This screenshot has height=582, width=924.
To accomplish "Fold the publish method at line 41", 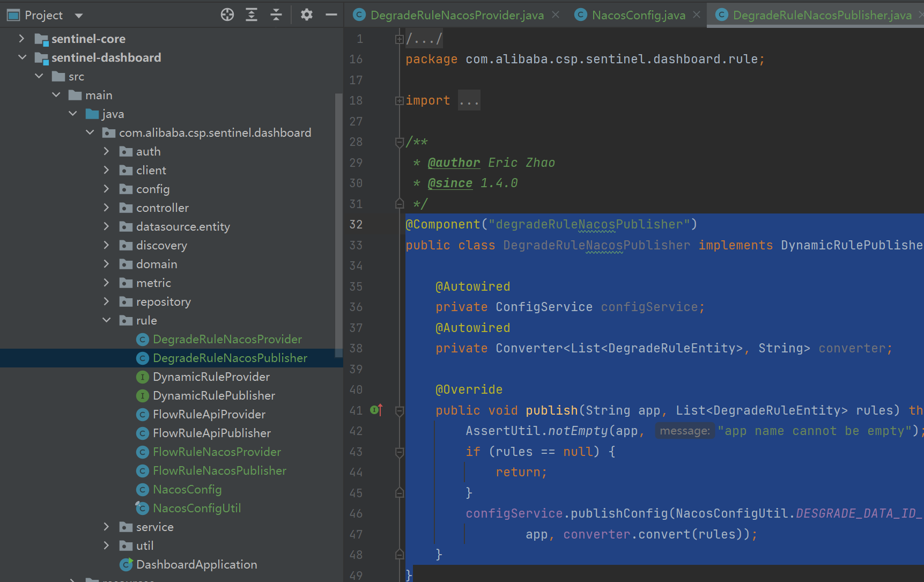I will tap(400, 411).
